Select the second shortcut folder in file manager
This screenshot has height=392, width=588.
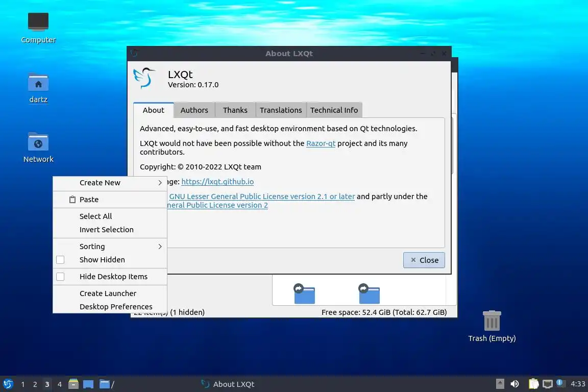(x=369, y=293)
